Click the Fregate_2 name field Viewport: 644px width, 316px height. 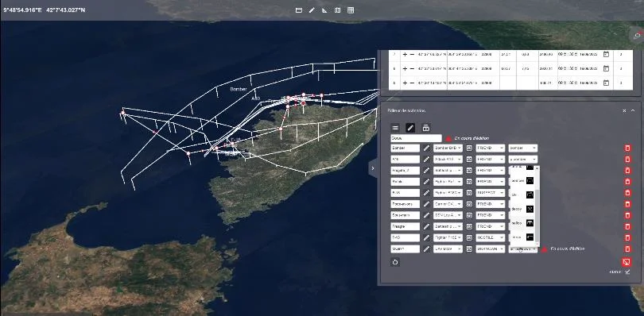pyautogui.click(x=405, y=171)
